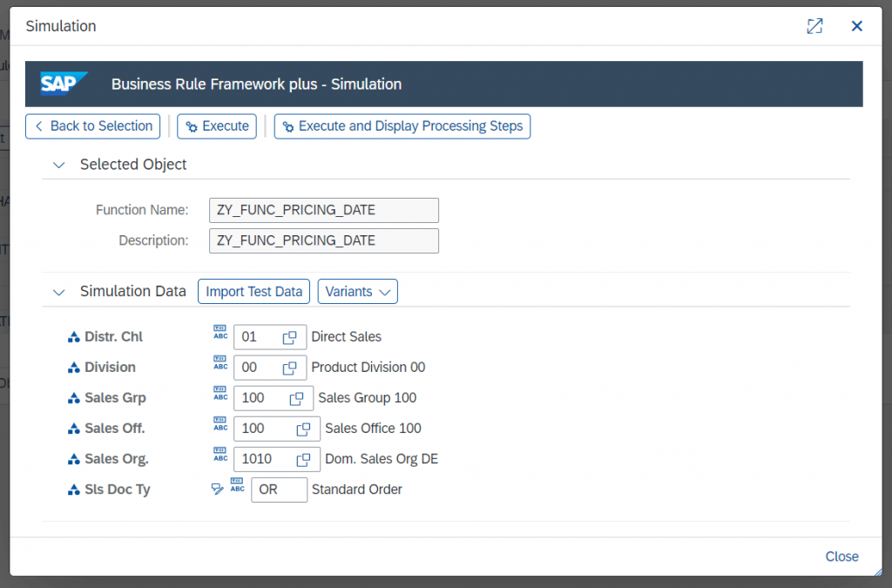Click the 'Sales Org.' field label
The height and width of the screenshot is (588, 892).
point(117,459)
